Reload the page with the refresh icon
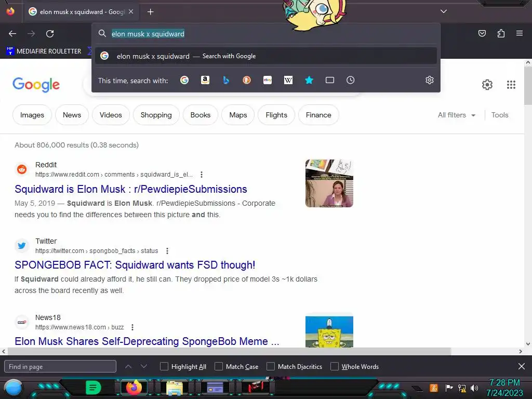This screenshot has height=399, width=532. [50, 34]
